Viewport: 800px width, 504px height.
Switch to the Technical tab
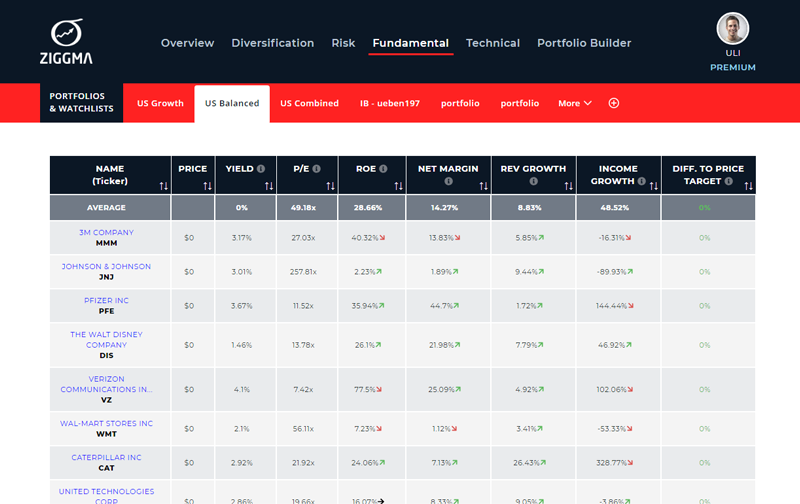coord(492,43)
